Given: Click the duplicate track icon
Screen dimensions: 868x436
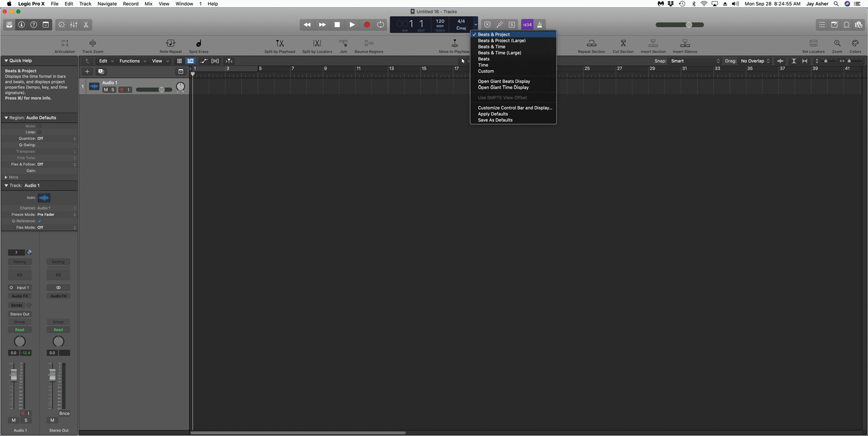Looking at the screenshot, I should pyautogui.click(x=101, y=71).
